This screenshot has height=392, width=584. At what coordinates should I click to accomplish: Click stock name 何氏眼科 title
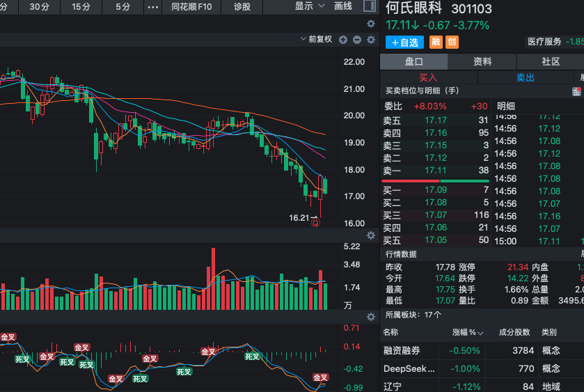pos(413,8)
